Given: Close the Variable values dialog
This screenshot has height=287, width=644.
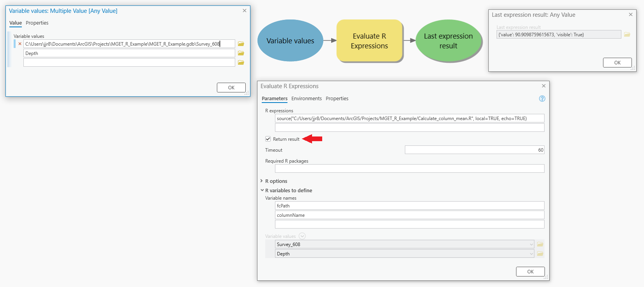Looking at the screenshot, I should (x=245, y=11).
